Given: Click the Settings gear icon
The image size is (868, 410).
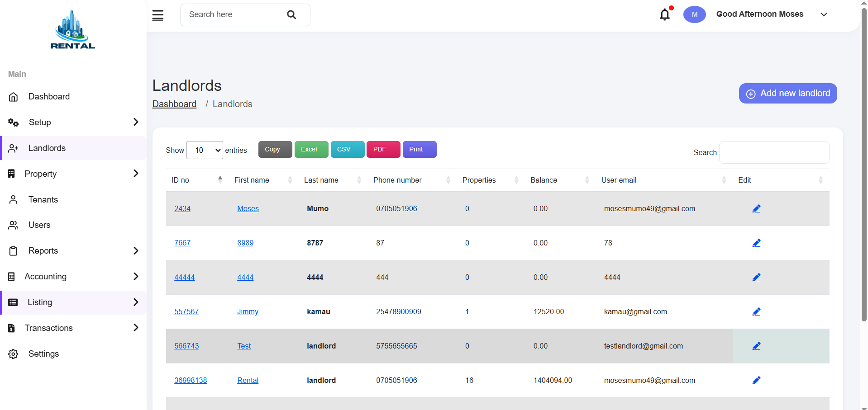Looking at the screenshot, I should [14, 354].
